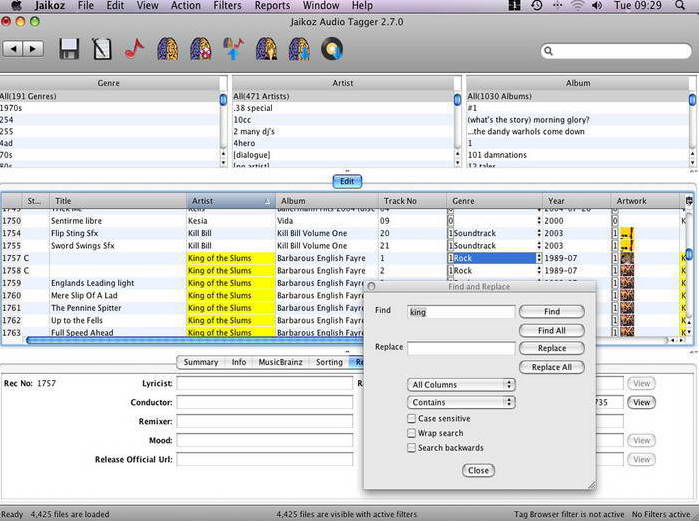Viewport: 699px width, 521px height.
Task: Click title cell Englands Leading light
Action: click(118, 283)
